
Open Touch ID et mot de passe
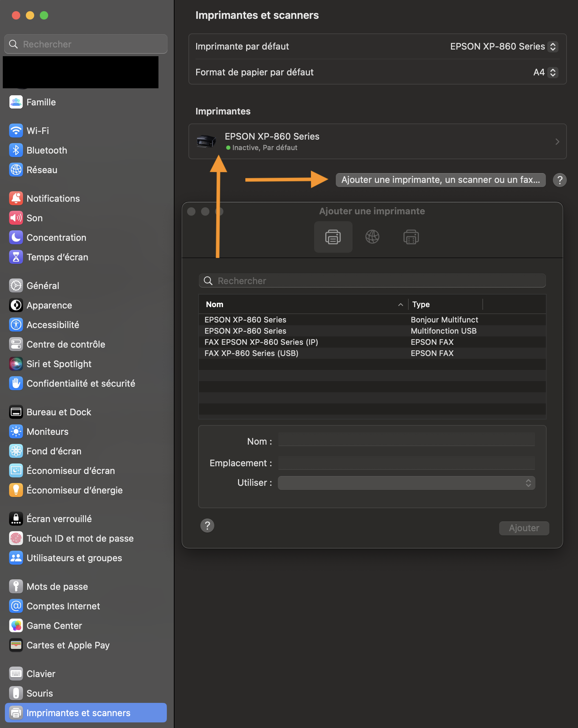86,538
